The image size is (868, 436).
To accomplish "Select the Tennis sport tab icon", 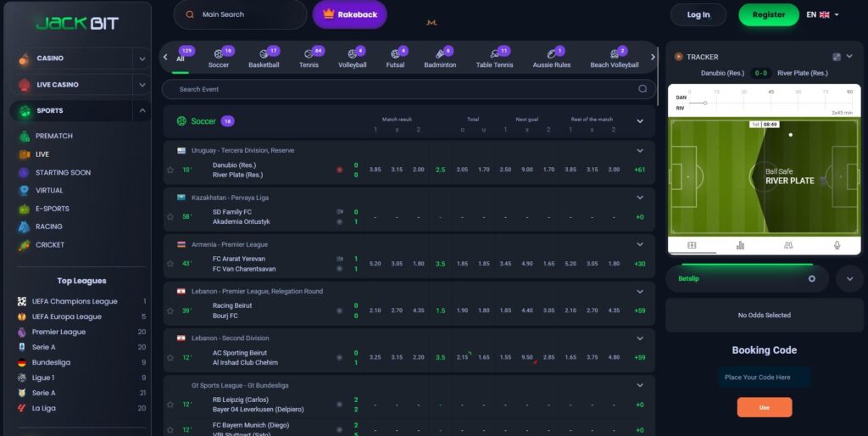I will (309, 54).
